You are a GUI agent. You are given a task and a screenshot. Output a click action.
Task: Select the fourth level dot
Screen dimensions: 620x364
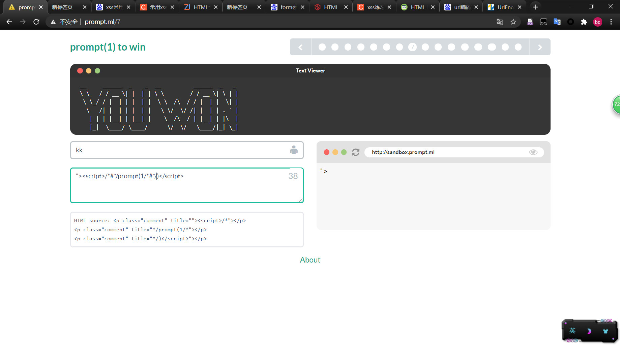361,47
